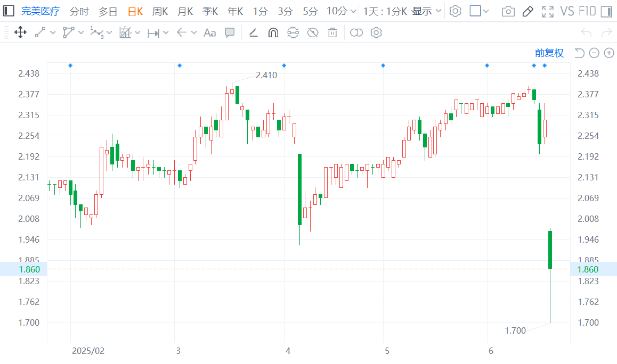Viewport: 617px width, 364px height.
Task: Click 1天:1分K custom period option
Action: pyautogui.click(x=385, y=11)
